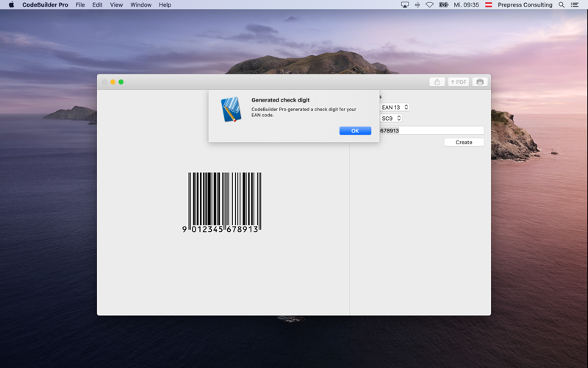This screenshot has width=588, height=368.
Task: Click the clock showing Mi. 09:35
Action: pyautogui.click(x=467, y=5)
